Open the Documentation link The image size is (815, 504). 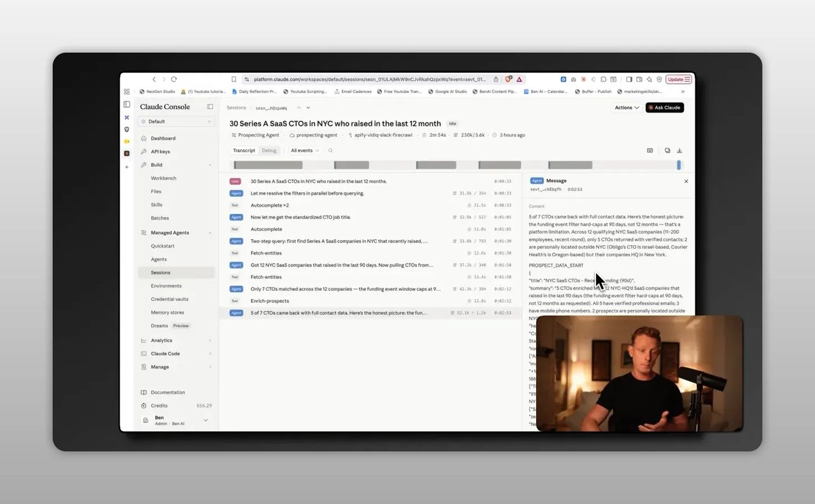167,393
